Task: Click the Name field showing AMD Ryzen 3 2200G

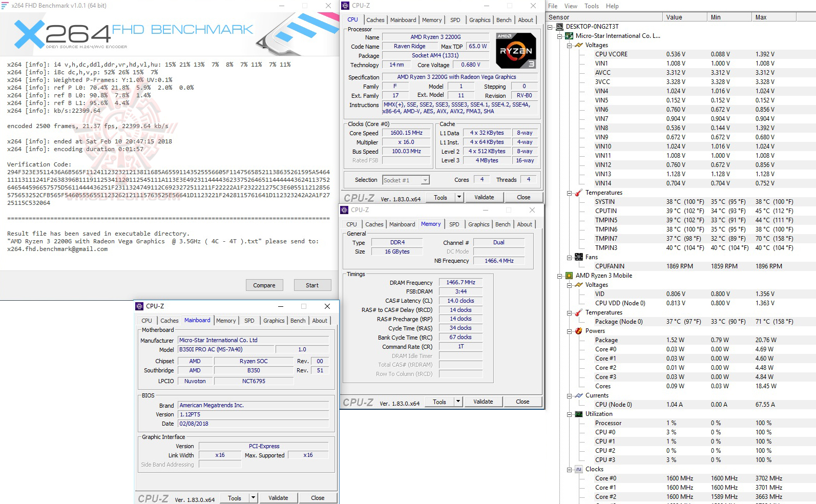Action: (435, 37)
